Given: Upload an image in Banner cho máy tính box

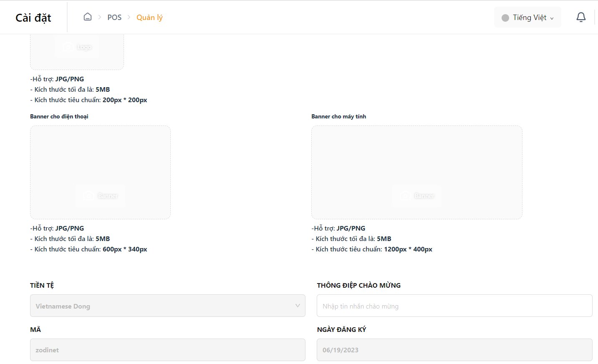Looking at the screenshot, I should point(417,172).
